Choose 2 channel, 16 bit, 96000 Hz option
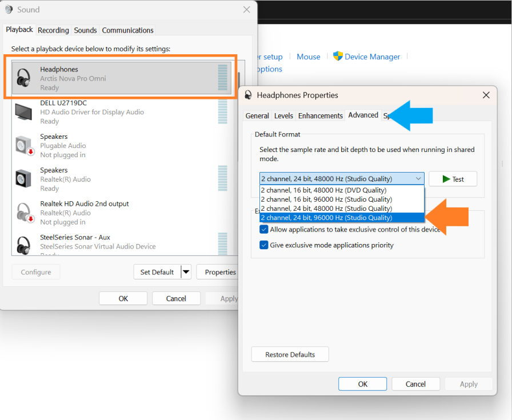Screen dimensions: 512x420 342,199
